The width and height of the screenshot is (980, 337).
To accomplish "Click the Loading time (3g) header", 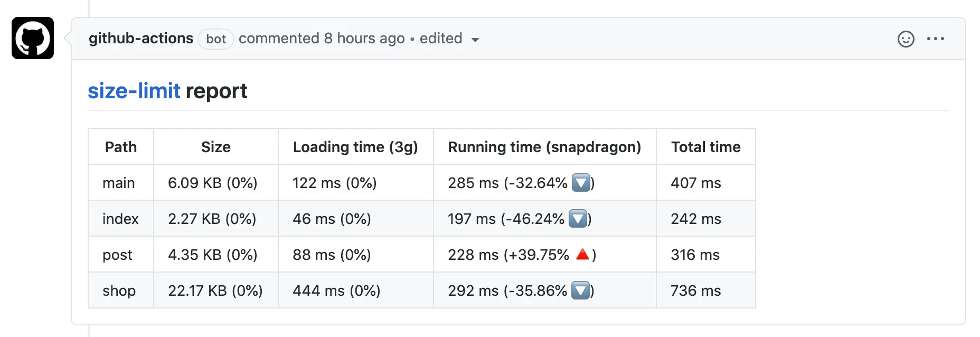I will (x=355, y=147).
